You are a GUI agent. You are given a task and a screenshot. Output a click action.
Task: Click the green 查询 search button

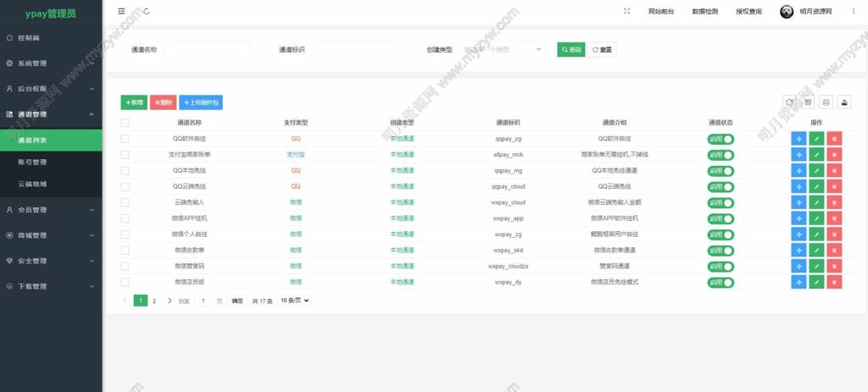[571, 50]
